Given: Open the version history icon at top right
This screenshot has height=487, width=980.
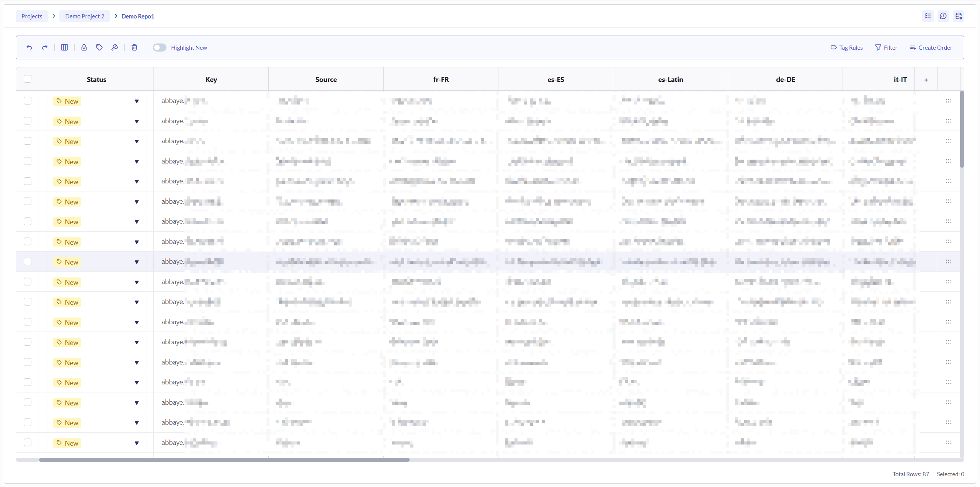Looking at the screenshot, I should point(943,16).
